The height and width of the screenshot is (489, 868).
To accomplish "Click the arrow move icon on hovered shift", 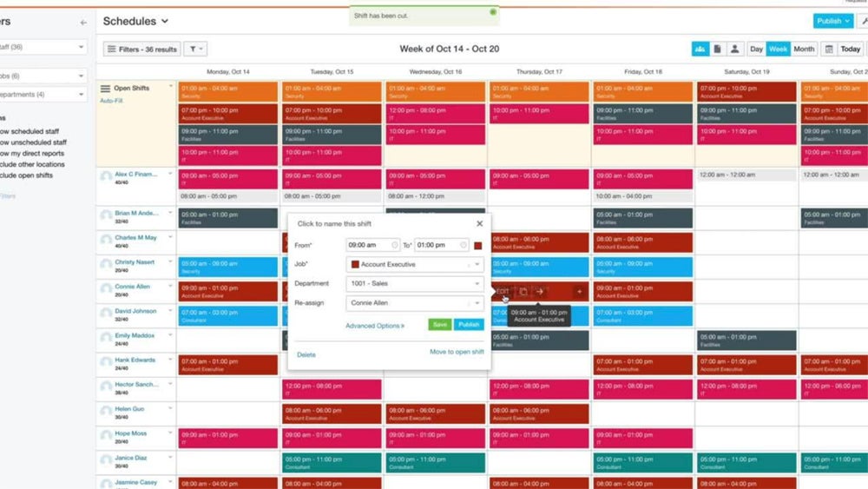I will tap(540, 291).
